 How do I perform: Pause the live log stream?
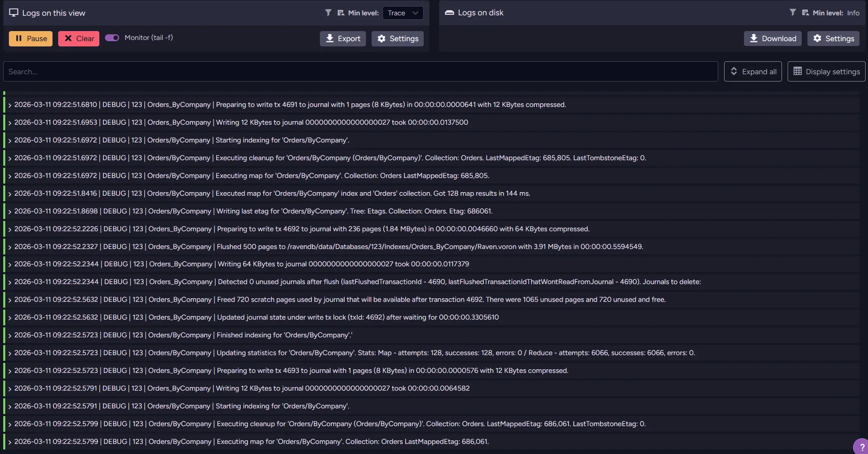coord(31,39)
